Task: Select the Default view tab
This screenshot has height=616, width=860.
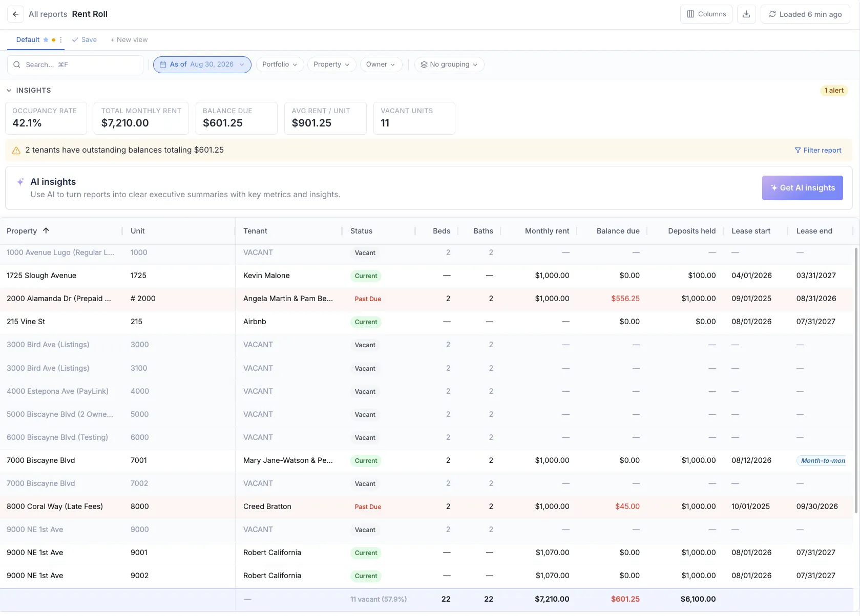Action: pos(28,40)
